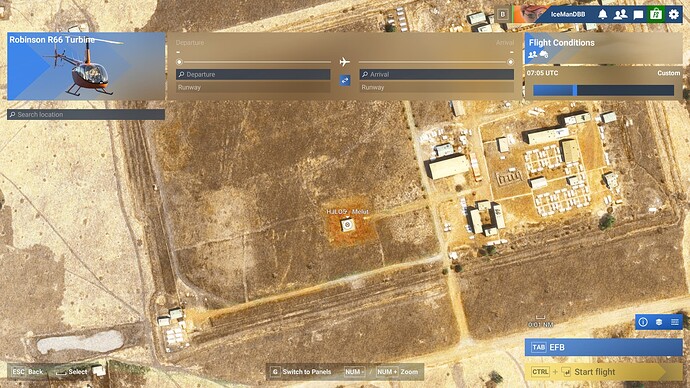690x388 pixels.
Task: Open the map legend list icon
Action: [675, 322]
